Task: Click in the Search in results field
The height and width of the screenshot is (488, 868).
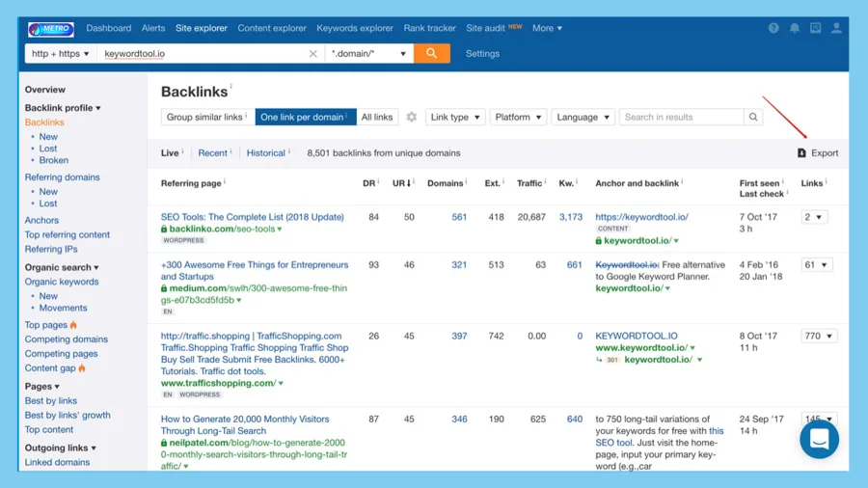Action: click(x=682, y=117)
